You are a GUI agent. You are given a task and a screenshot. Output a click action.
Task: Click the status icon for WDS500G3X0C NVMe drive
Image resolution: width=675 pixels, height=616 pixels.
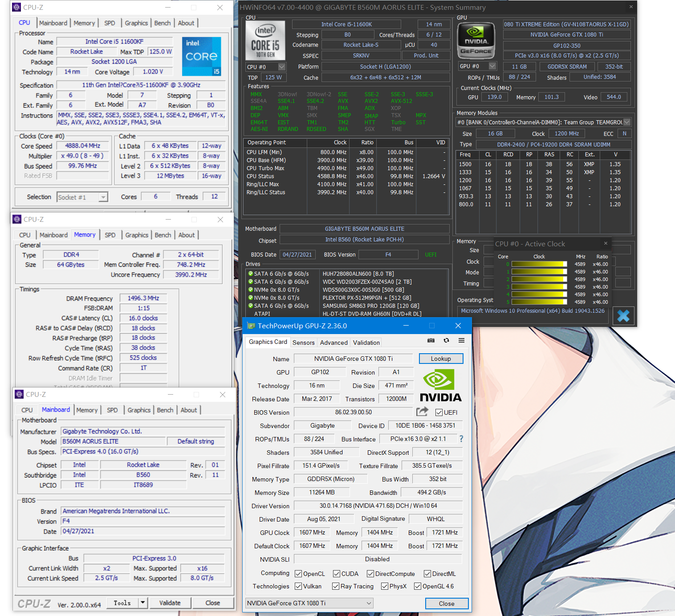(250, 290)
